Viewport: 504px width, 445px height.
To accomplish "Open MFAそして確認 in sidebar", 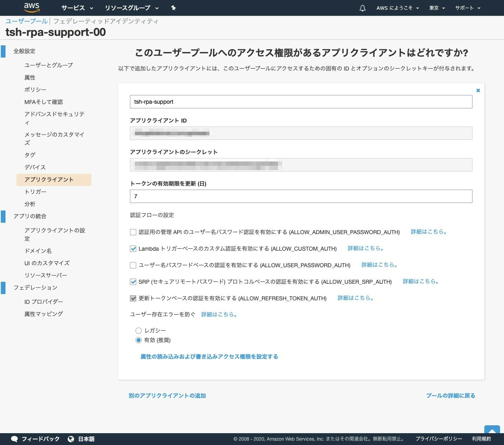I will pos(44,102).
